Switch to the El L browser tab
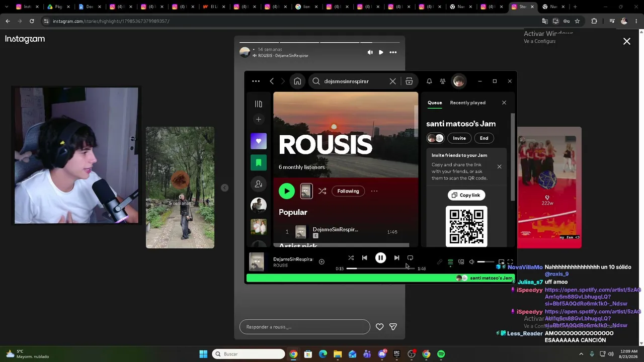The width and height of the screenshot is (644, 362). coord(214,7)
